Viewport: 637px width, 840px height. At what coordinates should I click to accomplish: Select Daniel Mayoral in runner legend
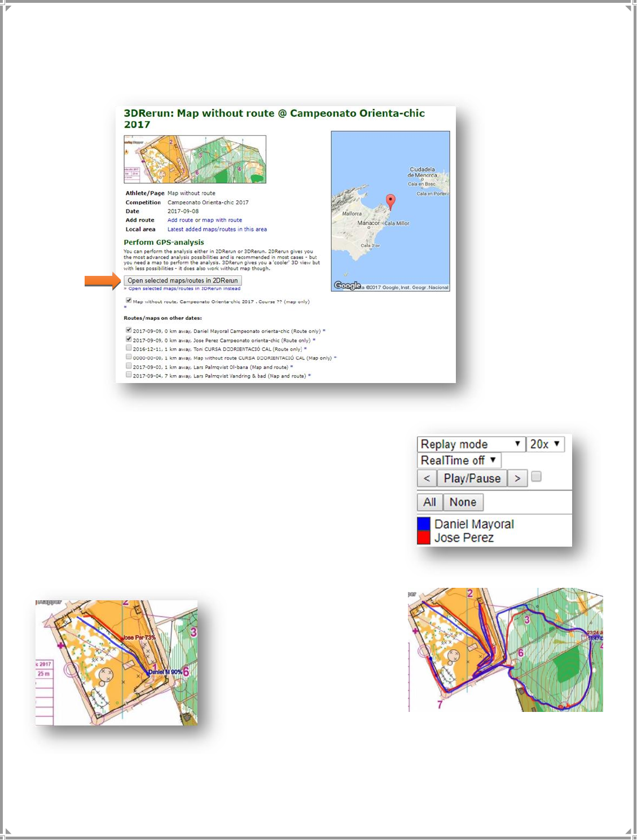point(474,524)
